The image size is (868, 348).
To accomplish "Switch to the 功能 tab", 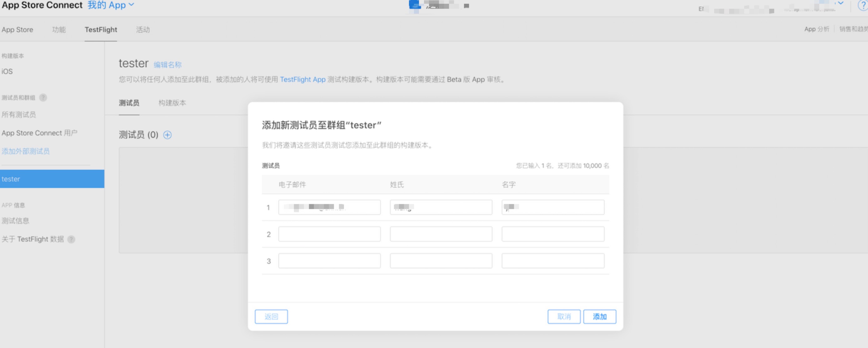I will pyautogui.click(x=59, y=30).
